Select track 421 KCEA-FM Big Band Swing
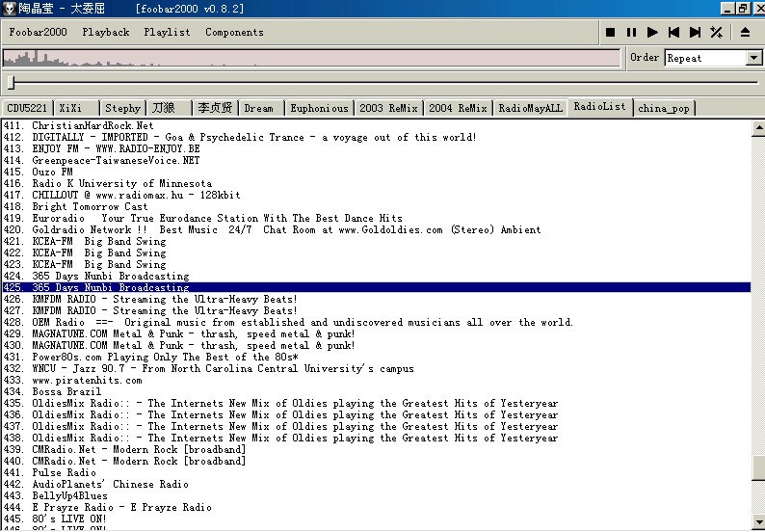The width and height of the screenshot is (765, 532). point(376,241)
